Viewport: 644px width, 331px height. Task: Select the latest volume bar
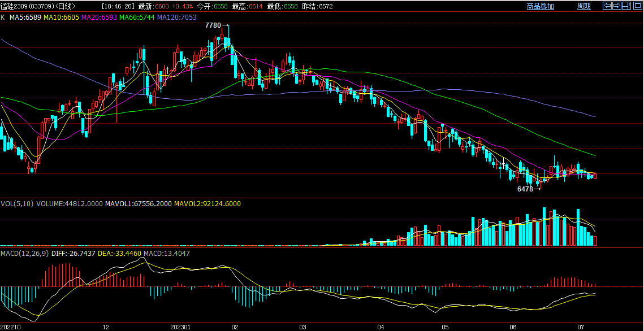tap(595, 241)
